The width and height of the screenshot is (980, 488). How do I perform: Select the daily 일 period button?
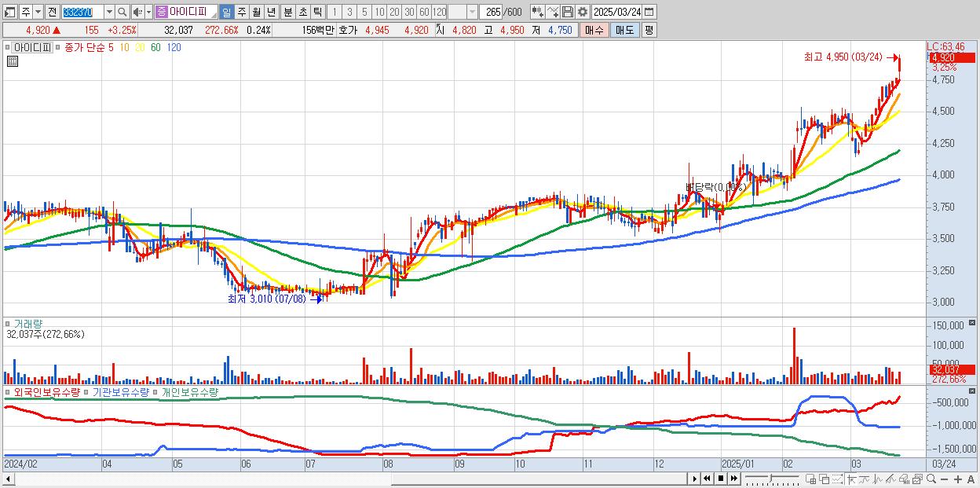pyautogui.click(x=226, y=12)
